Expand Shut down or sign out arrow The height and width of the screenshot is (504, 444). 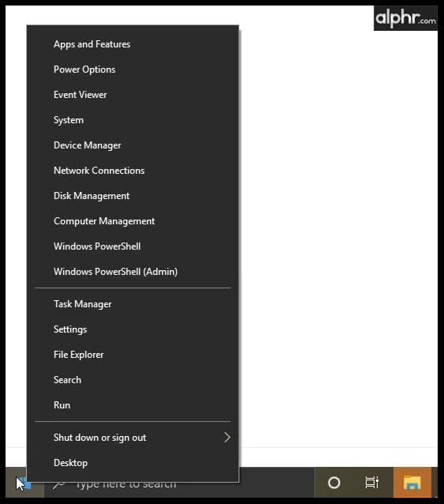point(227,437)
